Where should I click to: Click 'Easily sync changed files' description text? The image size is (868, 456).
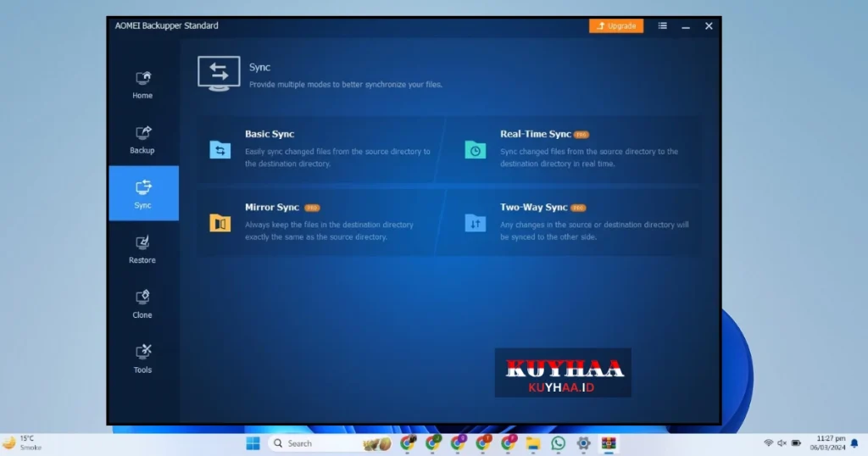point(337,157)
